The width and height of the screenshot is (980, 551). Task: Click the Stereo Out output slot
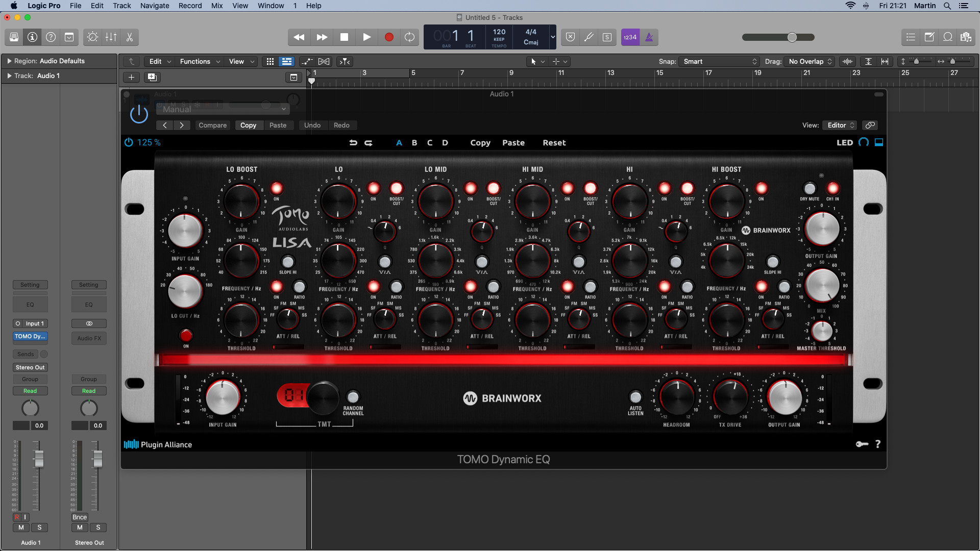[x=30, y=367]
